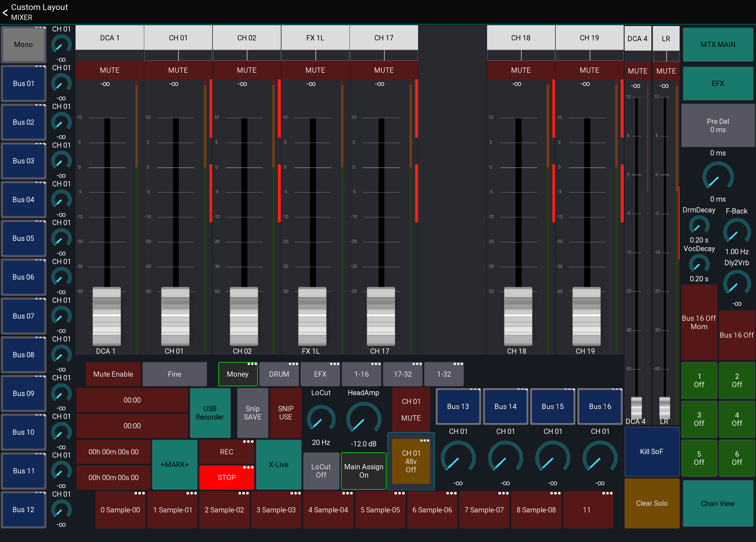Screen dimensions: 756x542
Task: Open the three-dot menu on Money tab
Action: coord(252,364)
